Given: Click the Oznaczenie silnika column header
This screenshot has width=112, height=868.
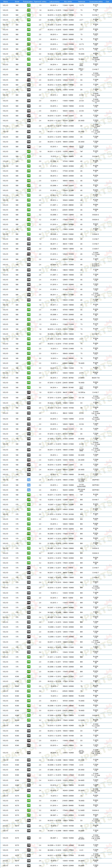Looking at the screenshot, I should [x=96, y=1].
